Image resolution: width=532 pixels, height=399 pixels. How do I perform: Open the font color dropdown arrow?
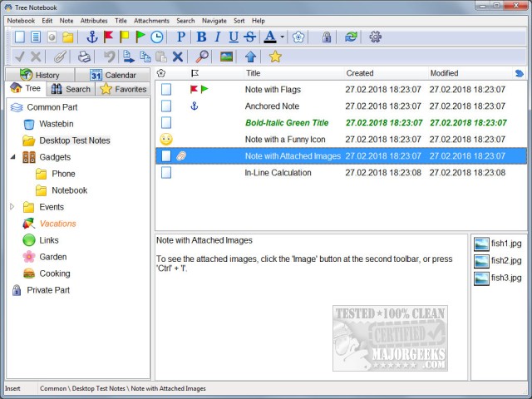pos(282,37)
